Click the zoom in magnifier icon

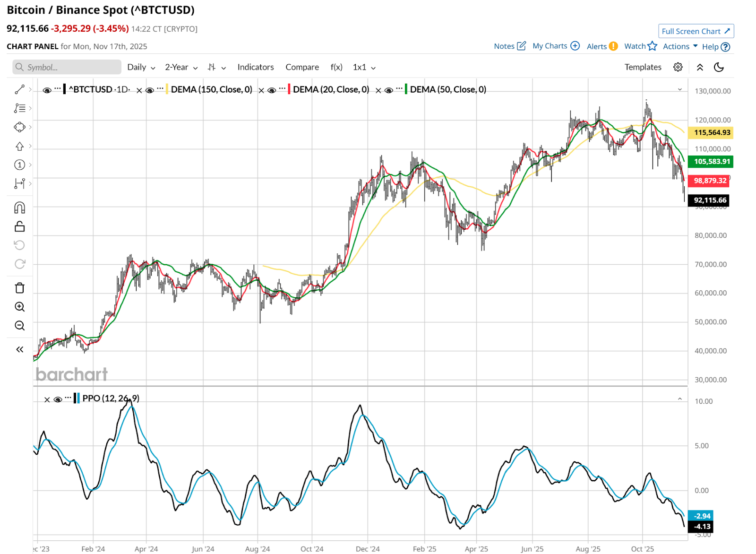pyautogui.click(x=19, y=307)
